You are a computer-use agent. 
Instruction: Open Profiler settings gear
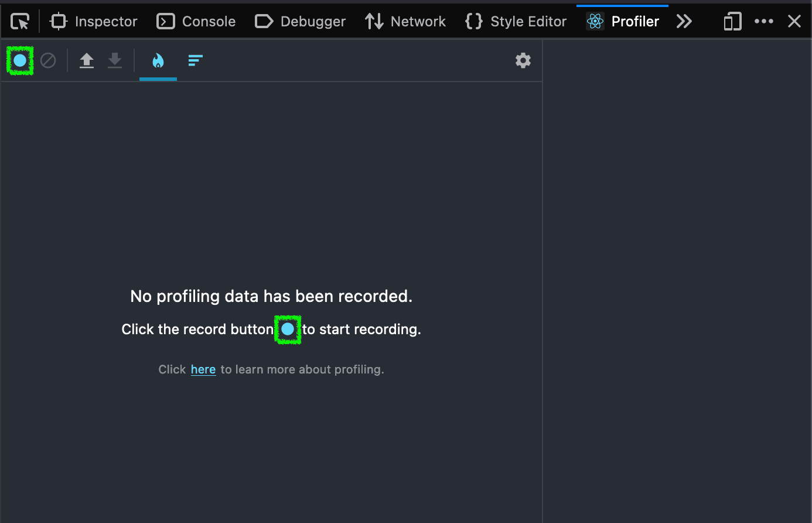pos(523,60)
